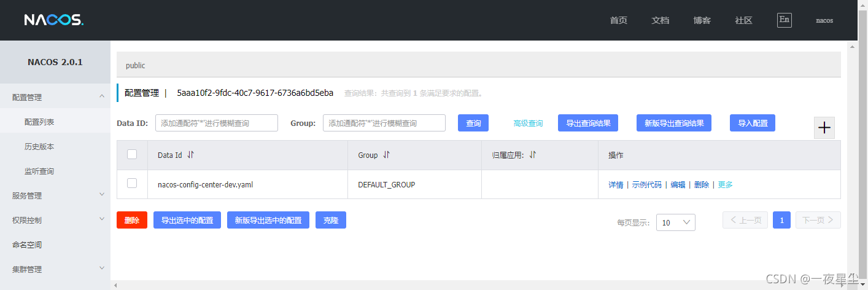Sort by Group column icon
This screenshot has width=868, height=290.
click(386, 155)
